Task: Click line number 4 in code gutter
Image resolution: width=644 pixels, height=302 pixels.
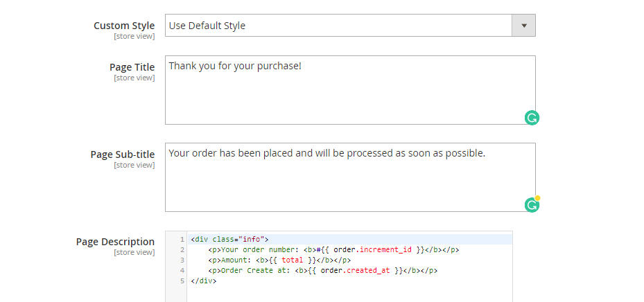Action: [182, 270]
